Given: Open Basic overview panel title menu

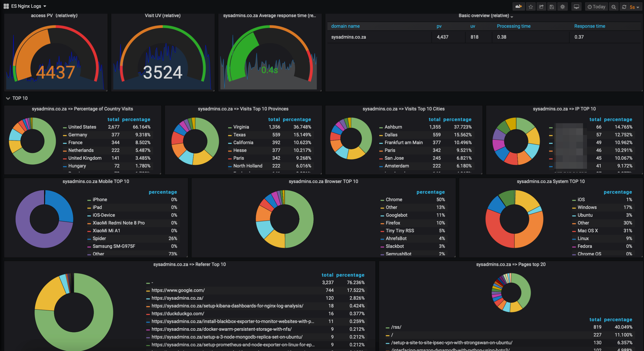Looking at the screenshot, I should [x=484, y=16].
